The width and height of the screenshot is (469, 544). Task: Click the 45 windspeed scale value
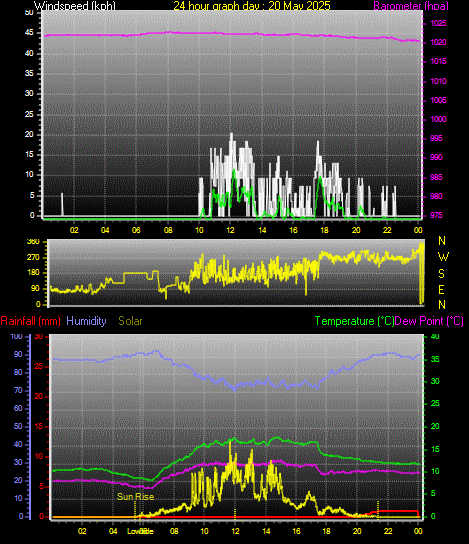(29, 33)
